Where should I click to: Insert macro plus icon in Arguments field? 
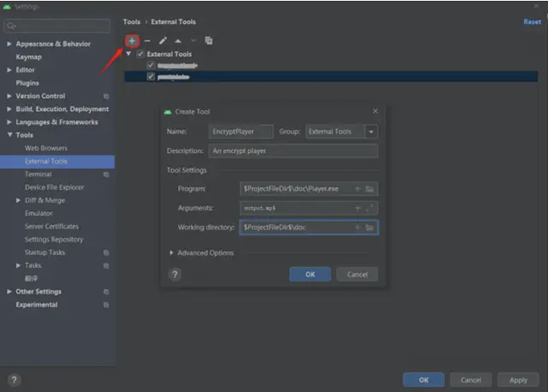[358, 208]
